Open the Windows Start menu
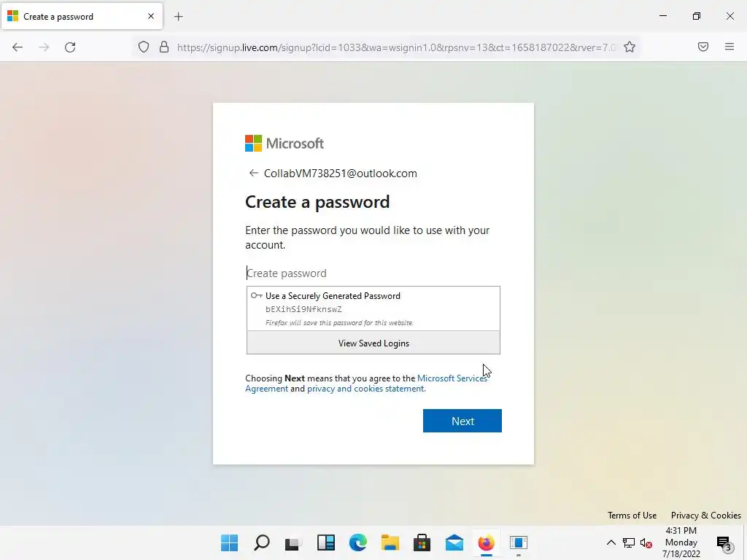This screenshot has height=560, width=747. coord(229,542)
